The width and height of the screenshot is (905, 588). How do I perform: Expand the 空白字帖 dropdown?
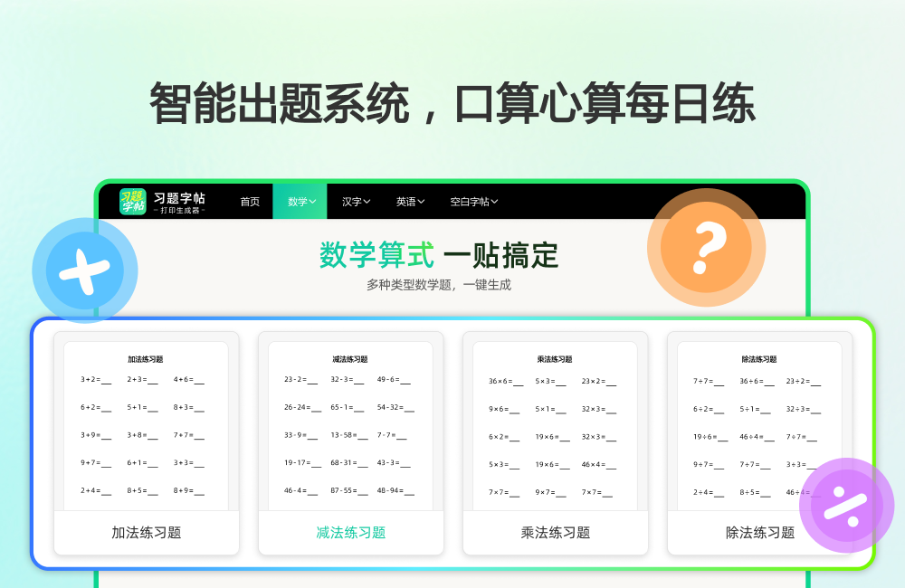(x=474, y=201)
